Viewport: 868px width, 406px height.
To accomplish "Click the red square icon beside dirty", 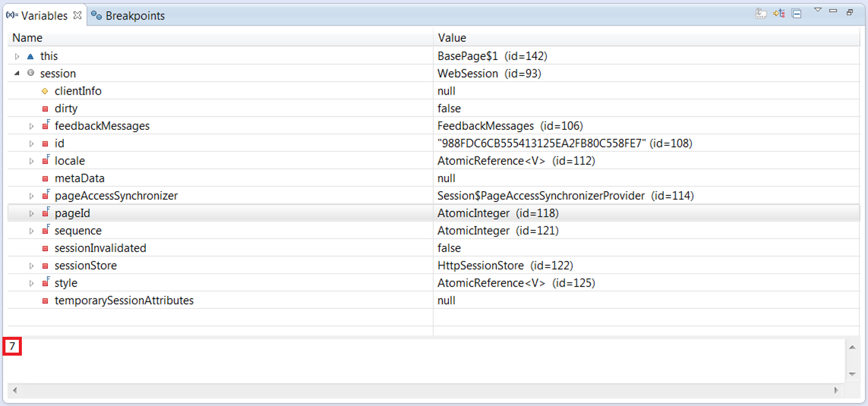I will [45, 109].
